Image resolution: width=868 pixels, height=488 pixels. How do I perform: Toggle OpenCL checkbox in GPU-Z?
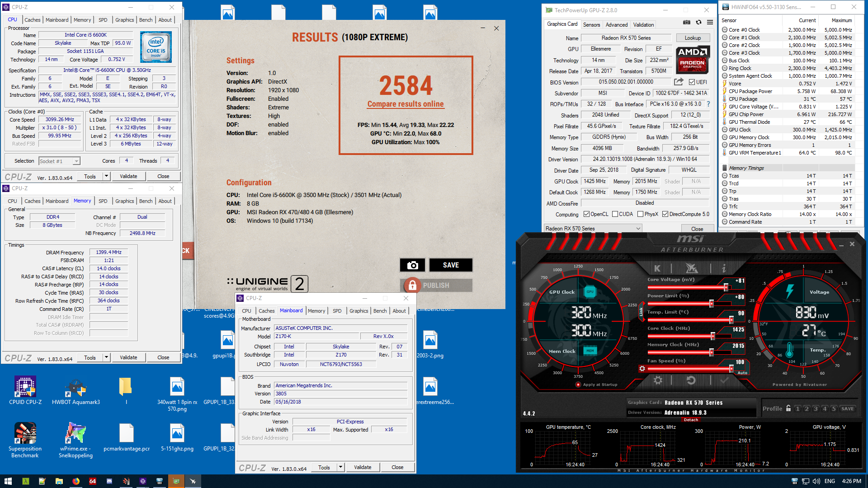point(586,214)
